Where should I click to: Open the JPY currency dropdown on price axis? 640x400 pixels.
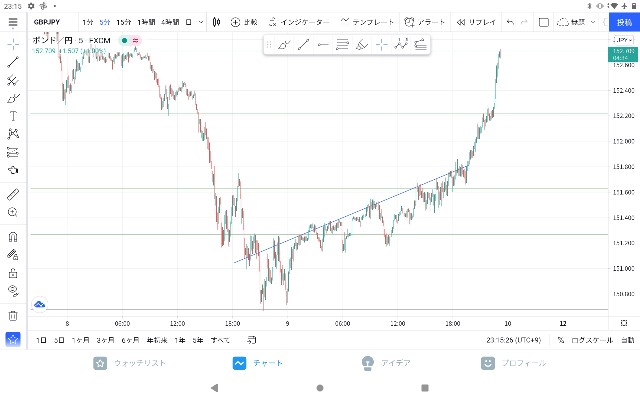coord(623,40)
